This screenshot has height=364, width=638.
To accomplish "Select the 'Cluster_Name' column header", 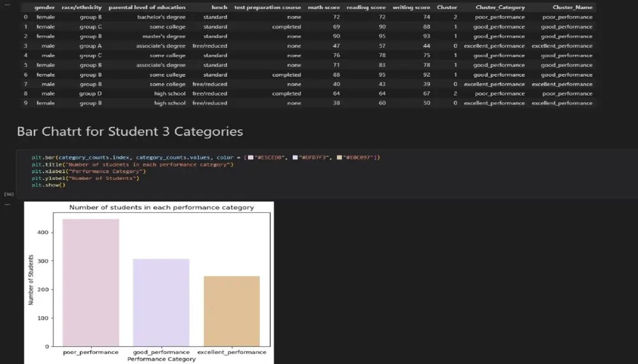I will coord(572,7).
